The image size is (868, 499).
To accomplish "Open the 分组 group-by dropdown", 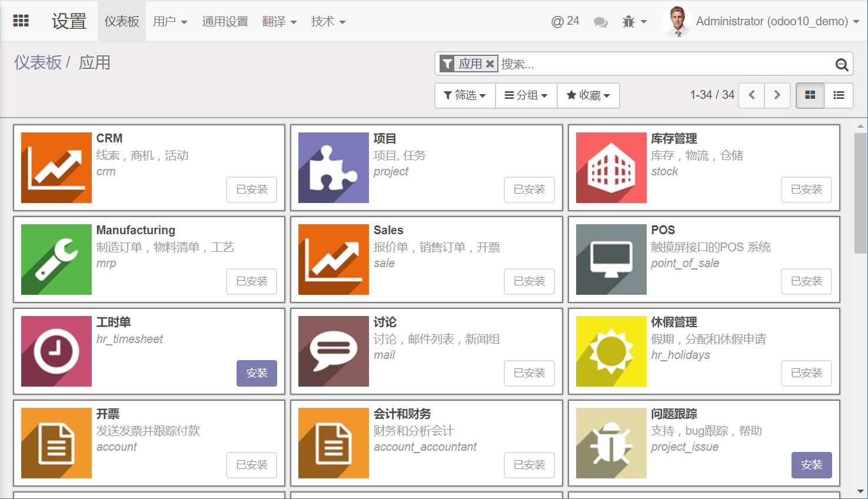I will click(x=526, y=95).
